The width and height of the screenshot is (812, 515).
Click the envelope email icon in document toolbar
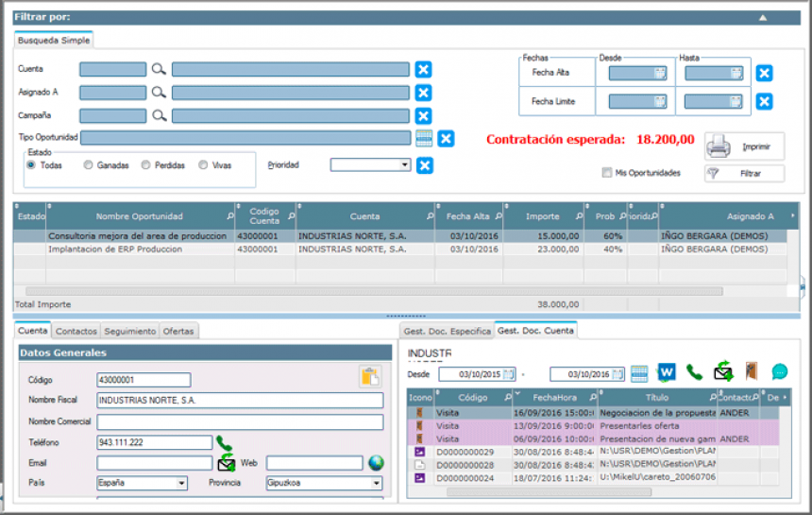point(723,371)
